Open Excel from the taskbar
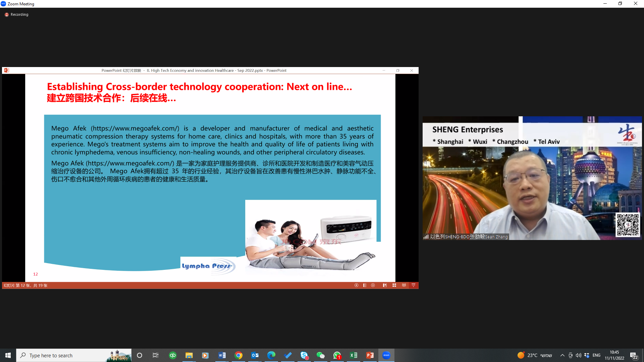 [354, 355]
